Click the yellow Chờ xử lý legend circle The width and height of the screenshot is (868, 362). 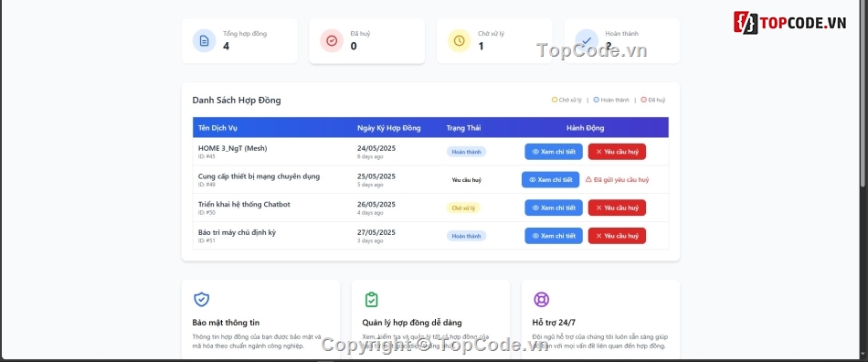point(555,101)
